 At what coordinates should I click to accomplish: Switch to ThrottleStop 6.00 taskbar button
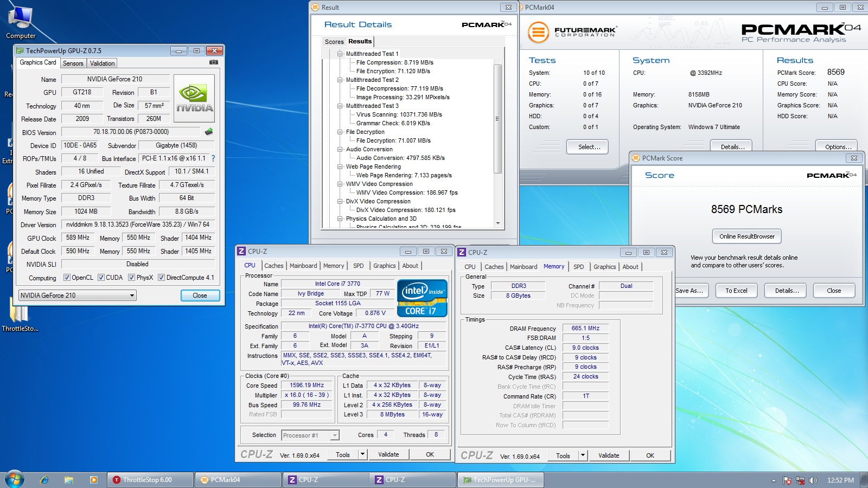click(x=150, y=480)
